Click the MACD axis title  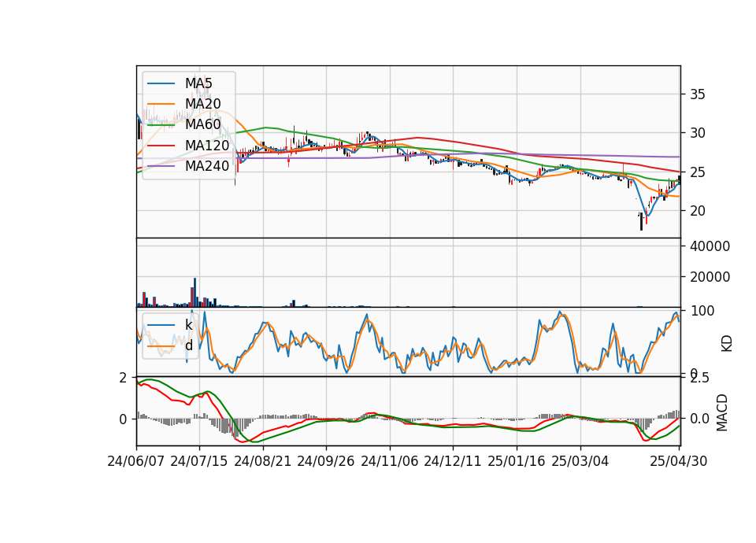coord(722,412)
